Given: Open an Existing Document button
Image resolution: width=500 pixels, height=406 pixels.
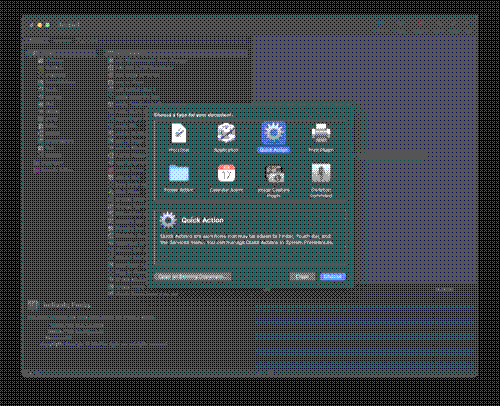Looking at the screenshot, I should 193,277.
